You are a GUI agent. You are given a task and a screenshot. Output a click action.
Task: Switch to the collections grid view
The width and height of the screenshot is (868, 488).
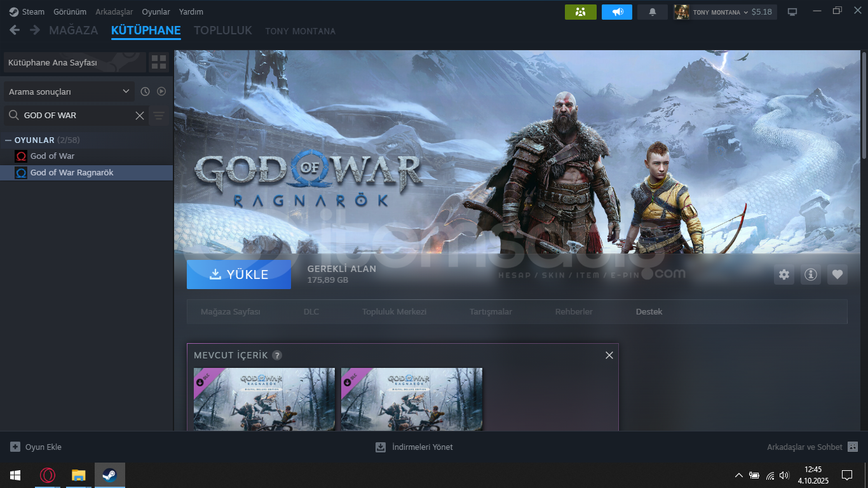click(x=159, y=62)
